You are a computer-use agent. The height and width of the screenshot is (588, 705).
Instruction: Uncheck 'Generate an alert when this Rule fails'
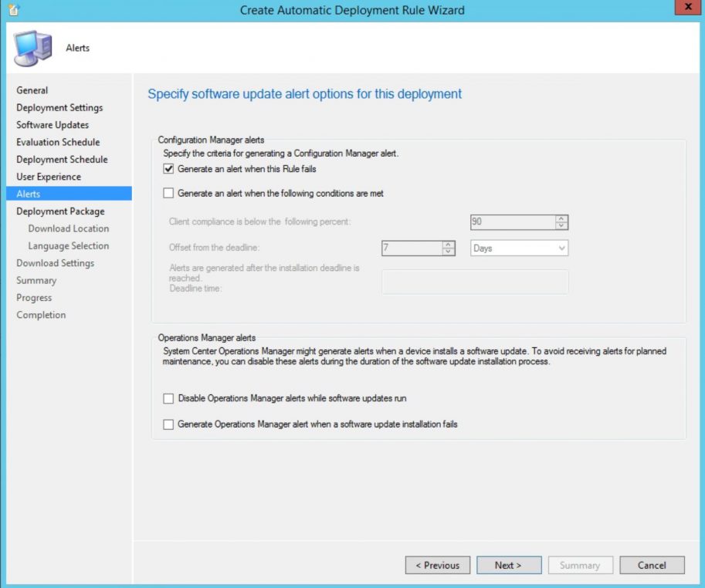tap(168, 171)
